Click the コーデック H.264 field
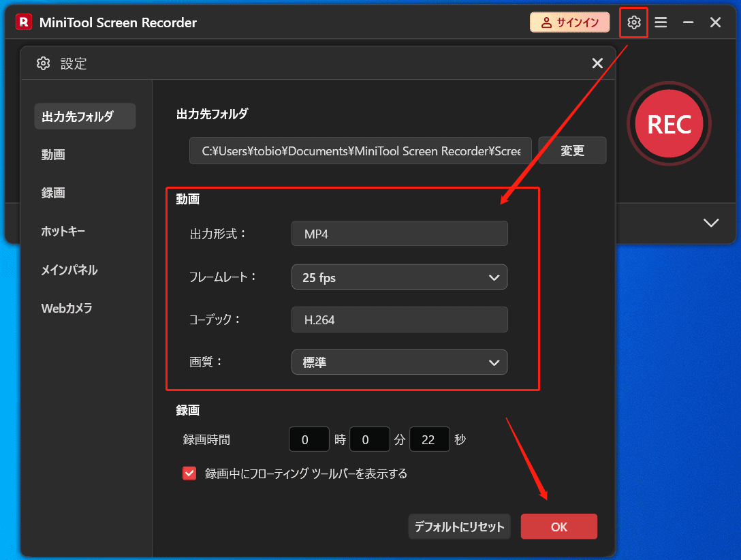This screenshot has width=741, height=560. pos(400,320)
